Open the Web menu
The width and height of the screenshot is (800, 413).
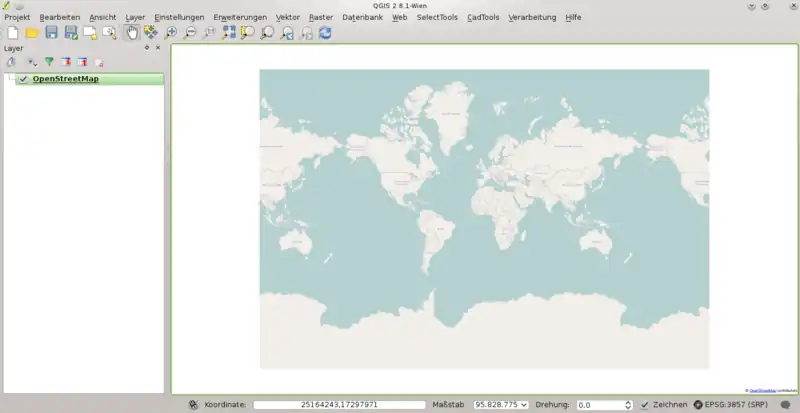[x=399, y=17]
